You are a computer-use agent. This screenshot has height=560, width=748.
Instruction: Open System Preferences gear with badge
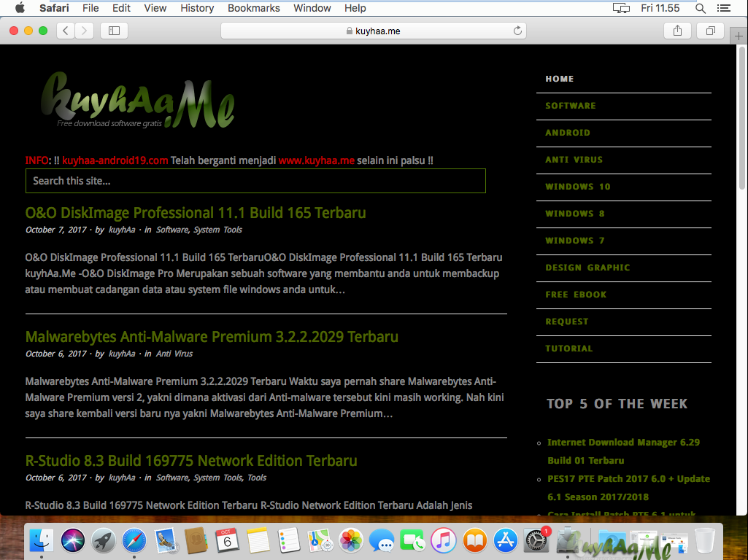point(536,540)
